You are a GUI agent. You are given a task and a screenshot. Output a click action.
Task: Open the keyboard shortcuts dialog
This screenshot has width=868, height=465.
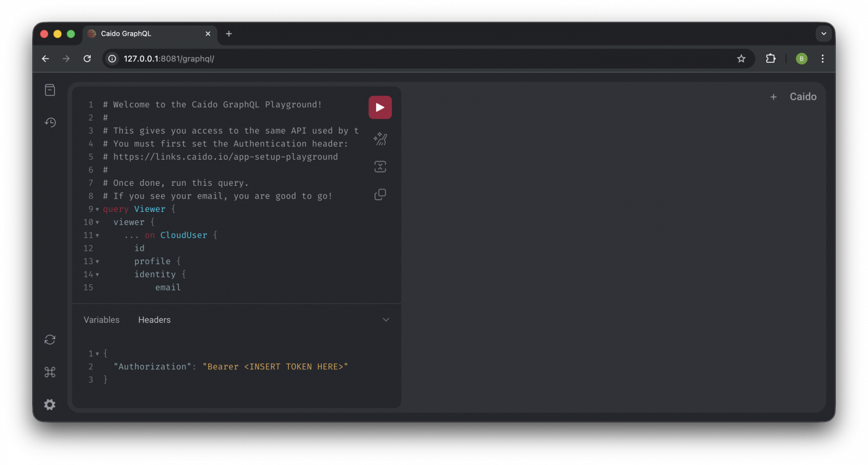click(50, 372)
